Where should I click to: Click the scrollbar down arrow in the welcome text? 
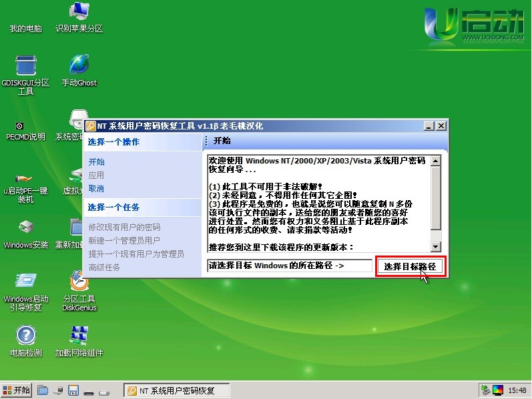(x=436, y=247)
